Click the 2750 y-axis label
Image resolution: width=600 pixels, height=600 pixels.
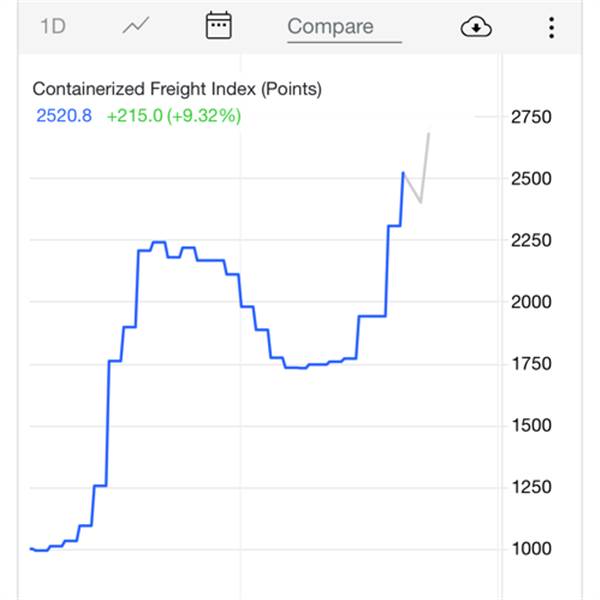(531, 117)
